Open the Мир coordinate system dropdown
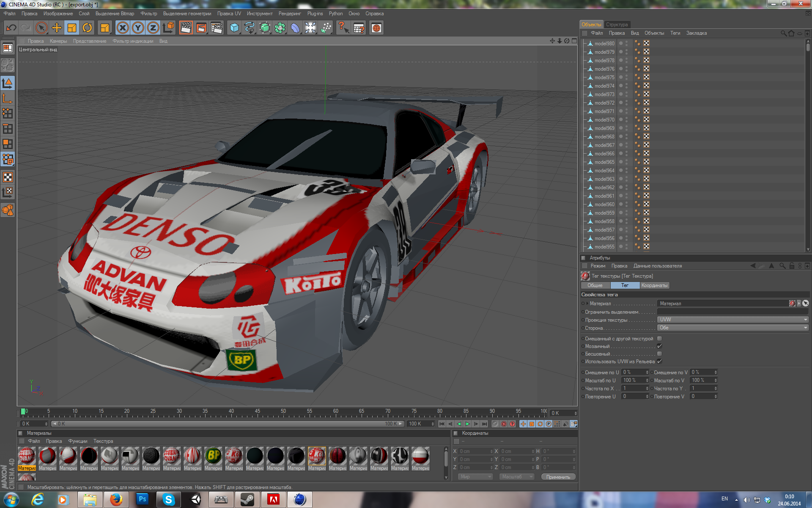 (x=475, y=477)
